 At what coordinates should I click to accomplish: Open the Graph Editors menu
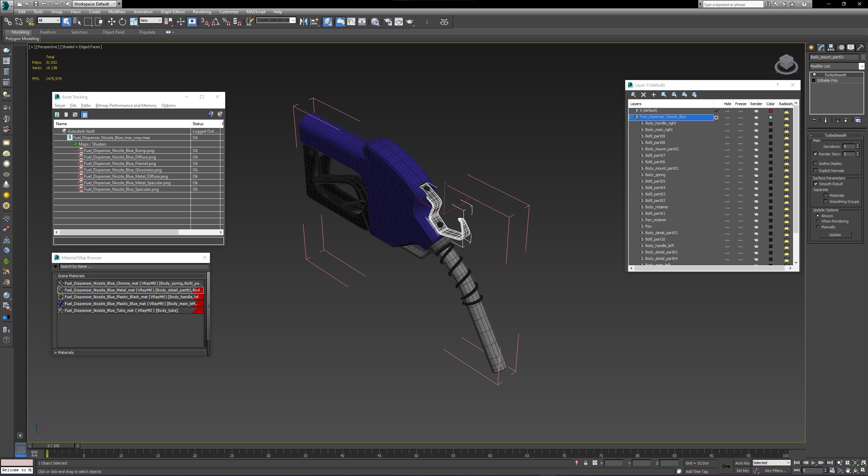click(x=173, y=12)
